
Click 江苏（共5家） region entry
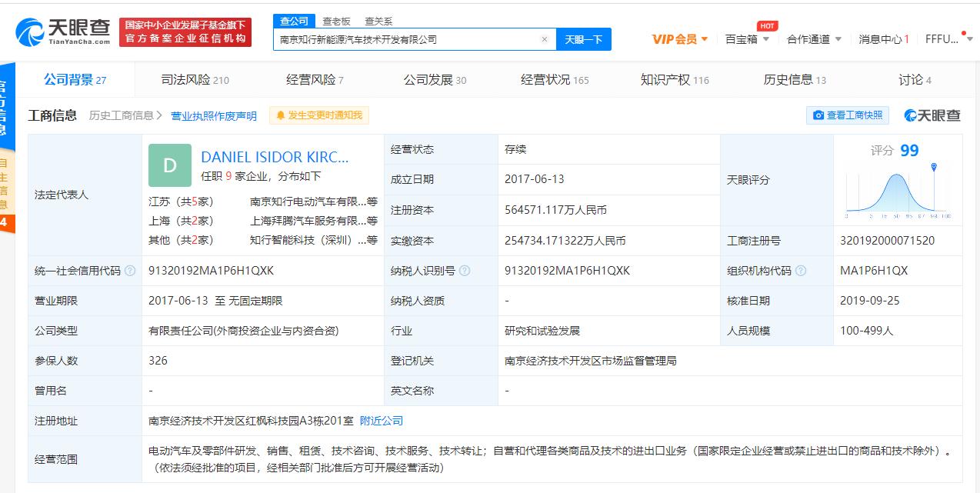[x=182, y=202]
